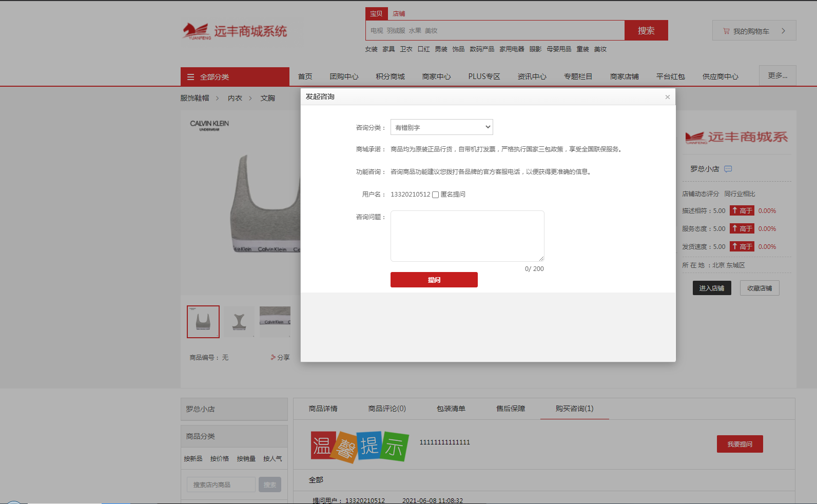Image resolution: width=817 pixels, height=504 pixels.
Task: Open 积分商城 navigation item
Action: click(x=390, y=76)
